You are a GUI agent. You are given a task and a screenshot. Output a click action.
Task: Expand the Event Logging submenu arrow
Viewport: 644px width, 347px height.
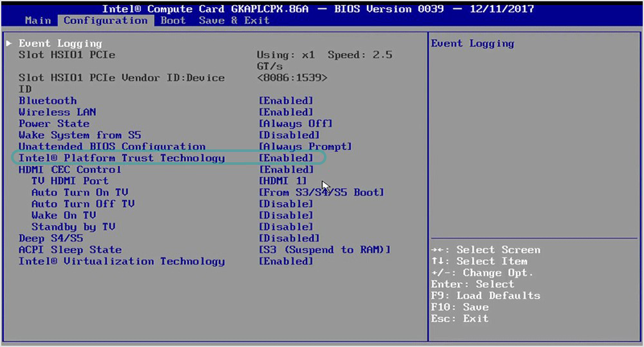pyautogui.click(x=9, y=44)
